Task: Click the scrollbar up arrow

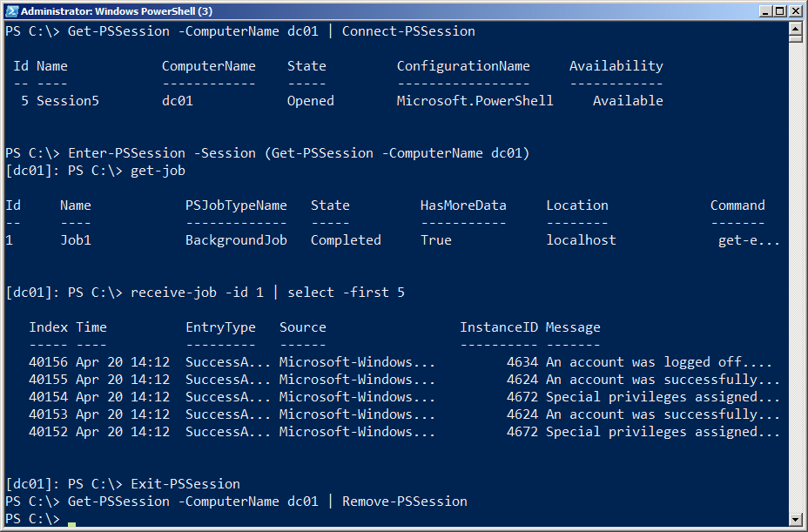Action: click(795, 29)
